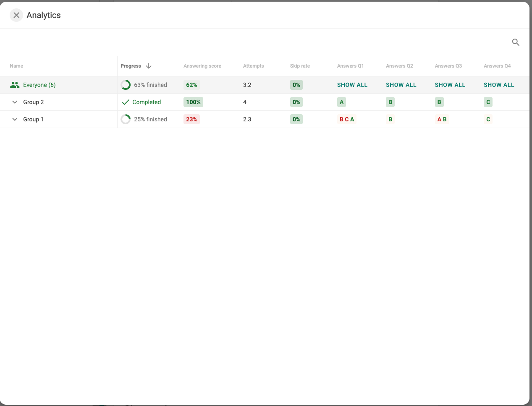This screenshot has height=406, width=532.
Task: Click Group 2's Q3 answer B
Action: pyautogui.click(x=439, y=102)
